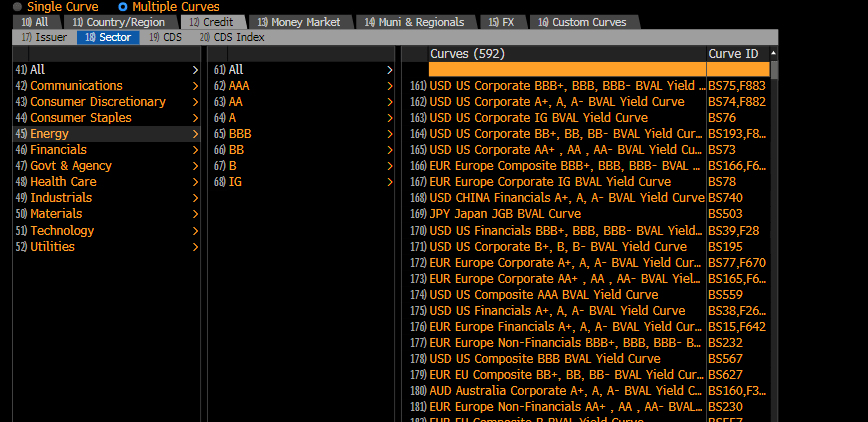Open the FX tab
Viewport: 868px width, 422px height.
click(x=503, y=22)
